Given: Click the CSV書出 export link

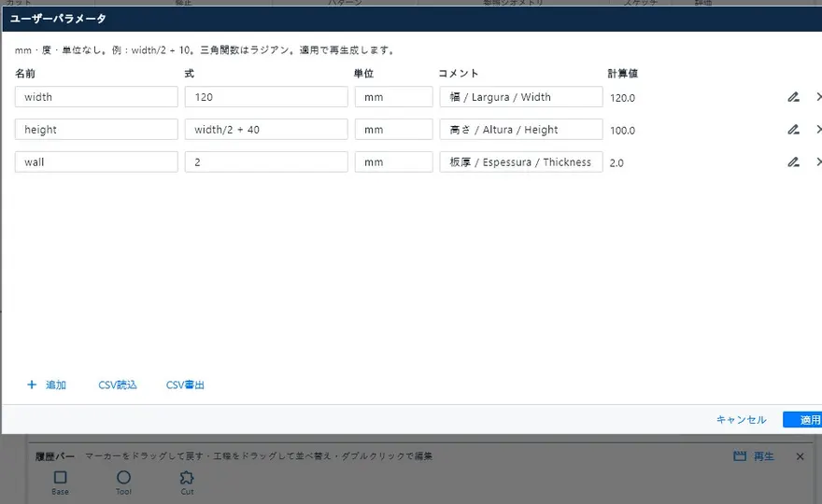Looking at the screenshot, I should [185, 385].
